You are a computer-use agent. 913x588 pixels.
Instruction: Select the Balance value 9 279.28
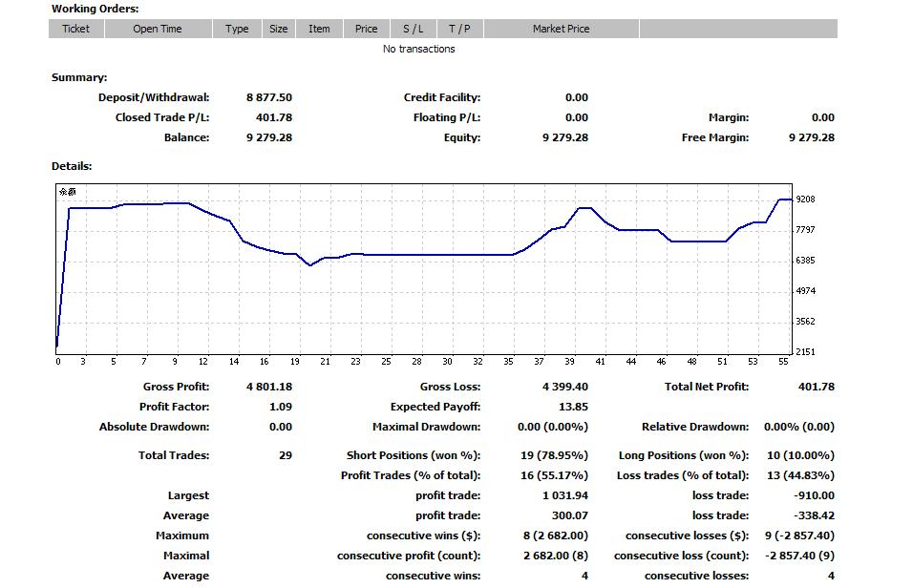coord(269,137)
